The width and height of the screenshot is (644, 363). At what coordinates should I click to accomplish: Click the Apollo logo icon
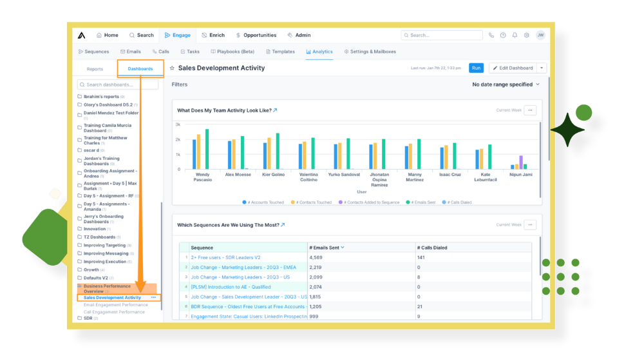coord(82,35)
